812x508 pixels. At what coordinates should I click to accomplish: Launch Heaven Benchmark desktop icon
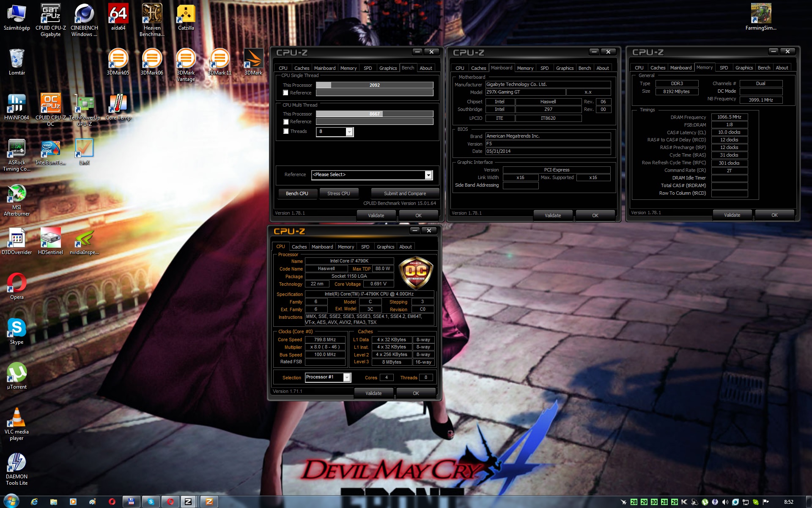pos(152,19)
